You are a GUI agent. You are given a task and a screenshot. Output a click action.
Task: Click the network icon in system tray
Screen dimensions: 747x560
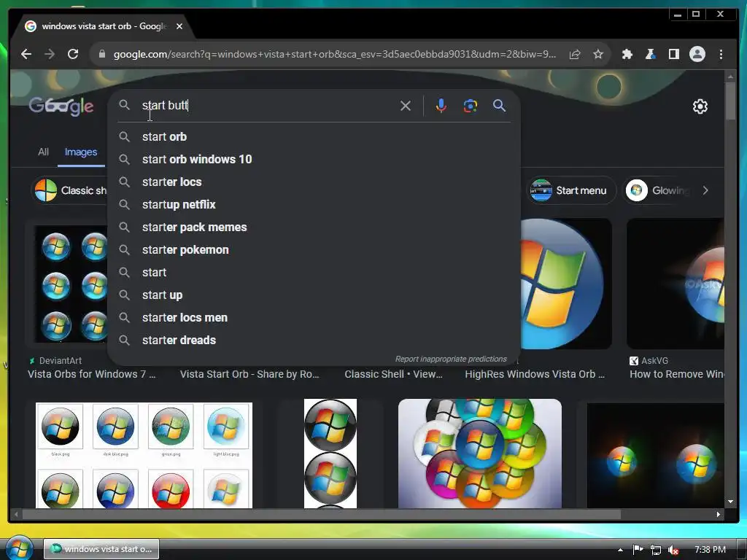[656, 550]
